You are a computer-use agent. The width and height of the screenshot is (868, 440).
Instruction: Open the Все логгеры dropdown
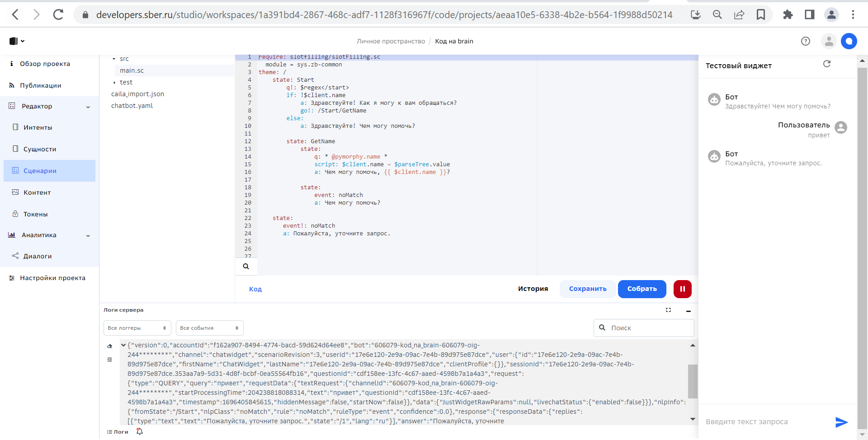click(x=137, y=328)
